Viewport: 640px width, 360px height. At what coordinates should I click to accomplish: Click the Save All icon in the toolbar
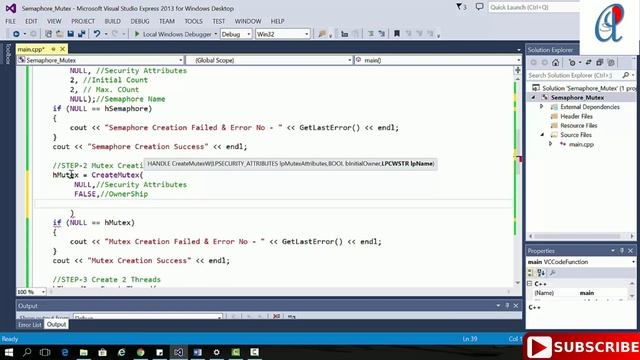pyautogui.click(x=81, y=34)
